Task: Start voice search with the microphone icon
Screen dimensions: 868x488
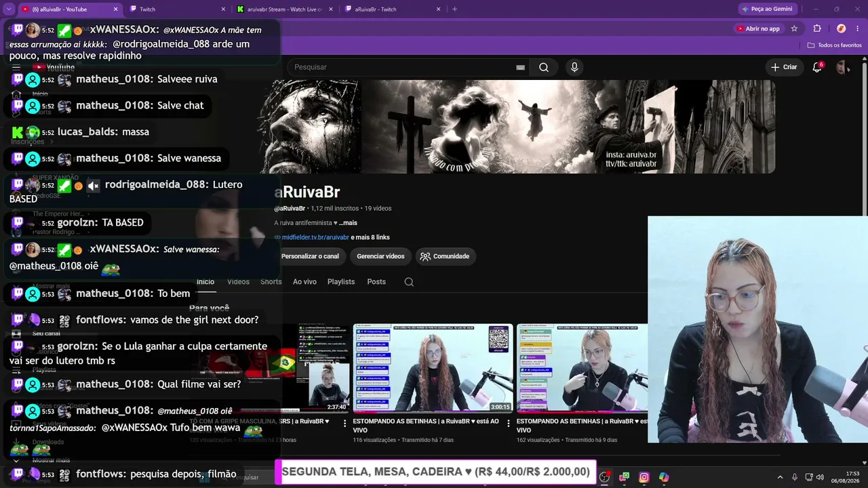Action: click(574, 67)
